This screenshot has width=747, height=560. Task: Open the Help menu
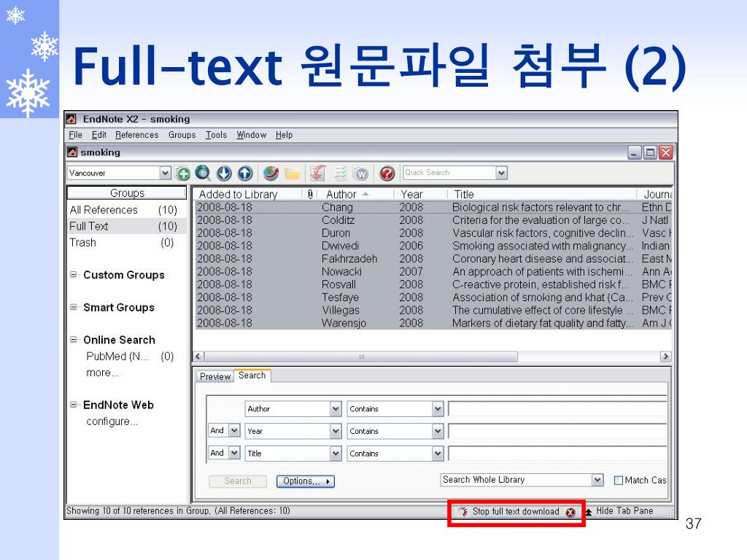pos(284,135)
